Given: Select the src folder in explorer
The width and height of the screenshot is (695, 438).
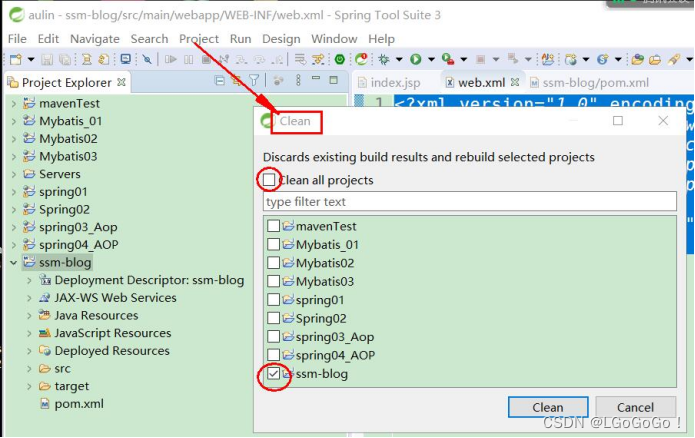Looking at the screenshot, I should click(x=55, y=368).
